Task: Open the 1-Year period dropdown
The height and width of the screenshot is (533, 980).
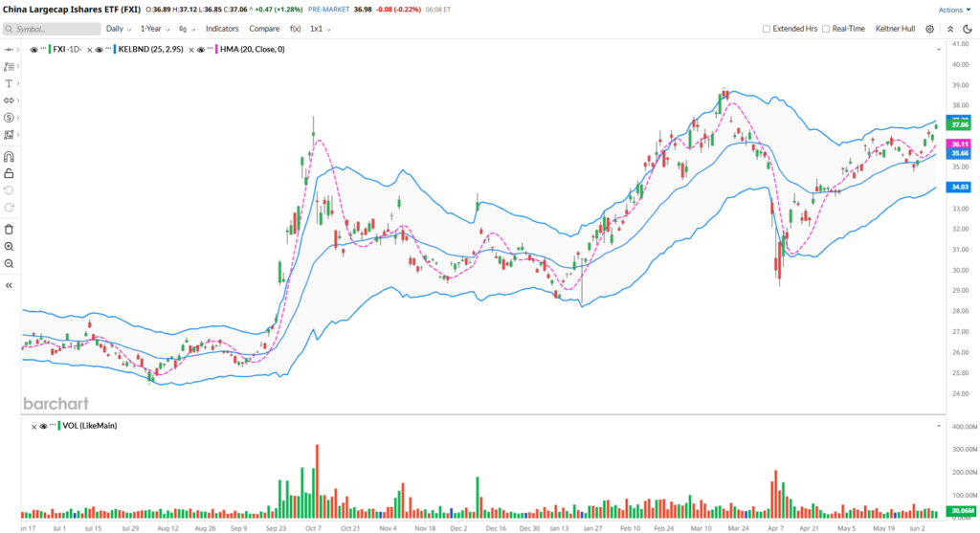Action: pos(153,29)
